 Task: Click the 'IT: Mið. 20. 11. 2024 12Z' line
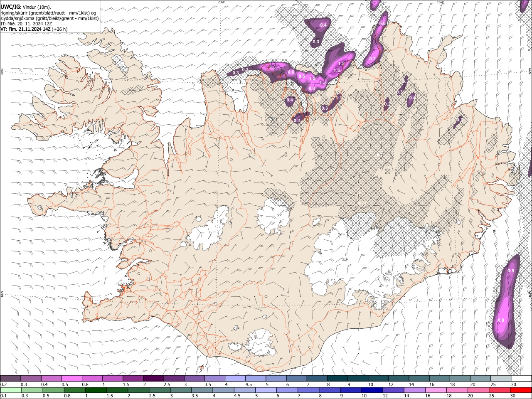pos(26,24)
